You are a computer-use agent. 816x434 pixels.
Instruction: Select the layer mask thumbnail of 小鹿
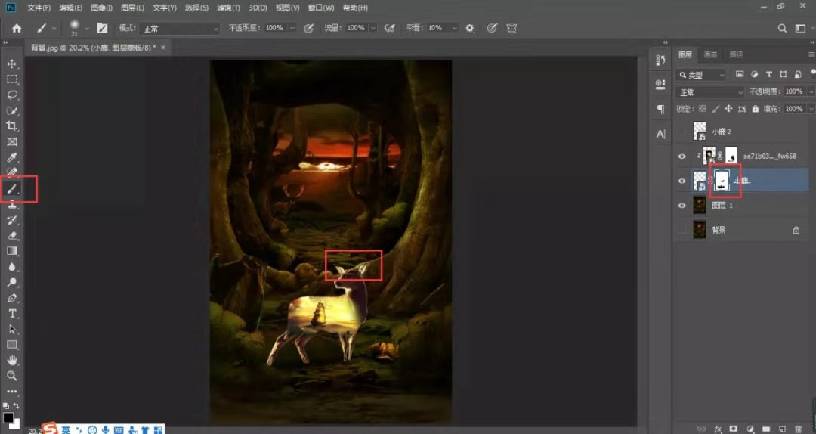(722, 180)
